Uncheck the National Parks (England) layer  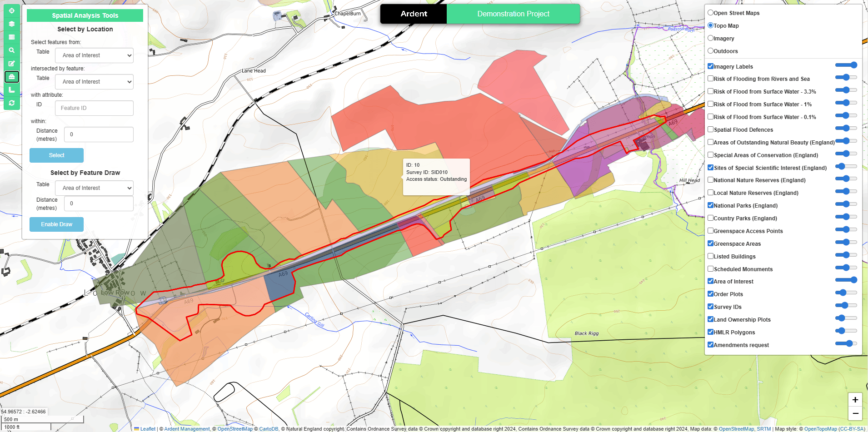[x=710, y=205]
